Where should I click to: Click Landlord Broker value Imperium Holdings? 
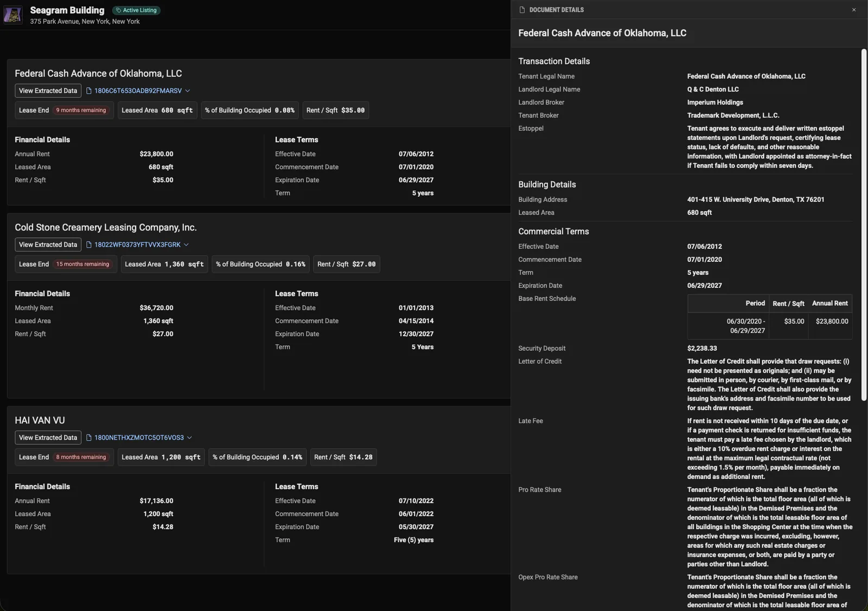coord(715,102)
